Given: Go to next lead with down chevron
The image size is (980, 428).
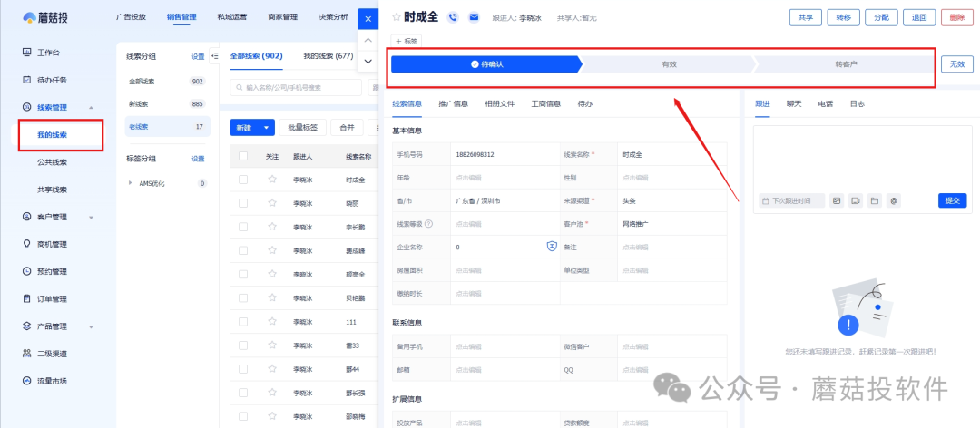Looking at the screenshot, I should click(368, 62).
